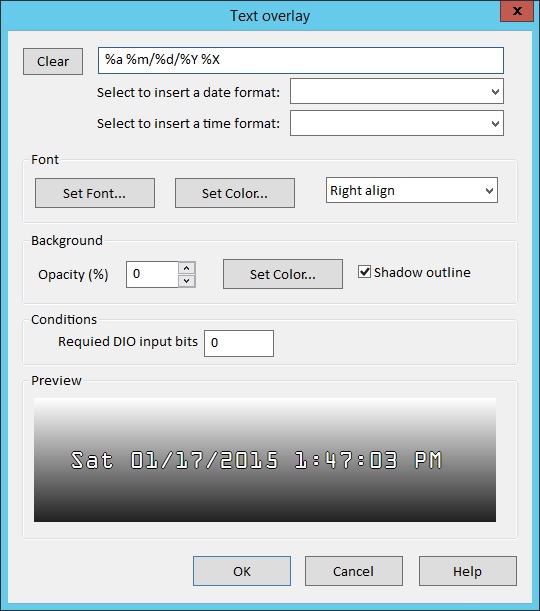The height and width of the screenshot is (611, 540).
Task: Set the font color in Font group
Action: click(x=235, y=193)
